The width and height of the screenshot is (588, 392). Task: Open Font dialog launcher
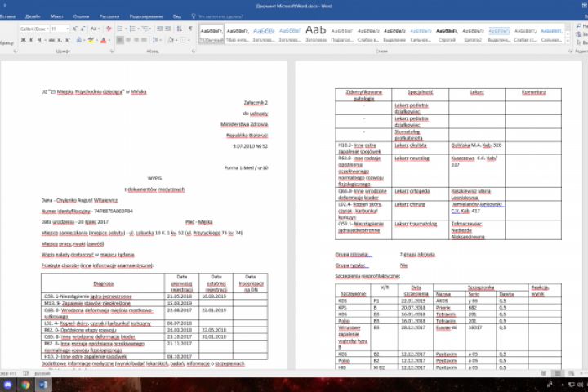click(x=111, y=51)
